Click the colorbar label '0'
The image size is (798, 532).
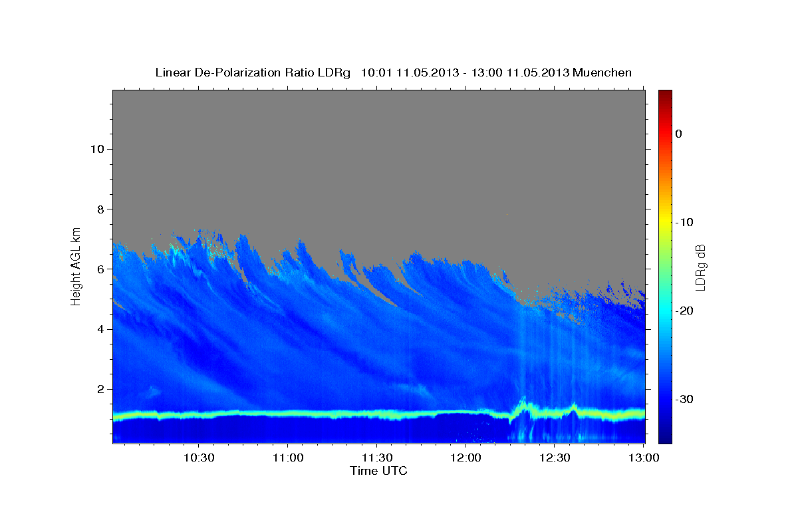point(678,134)
